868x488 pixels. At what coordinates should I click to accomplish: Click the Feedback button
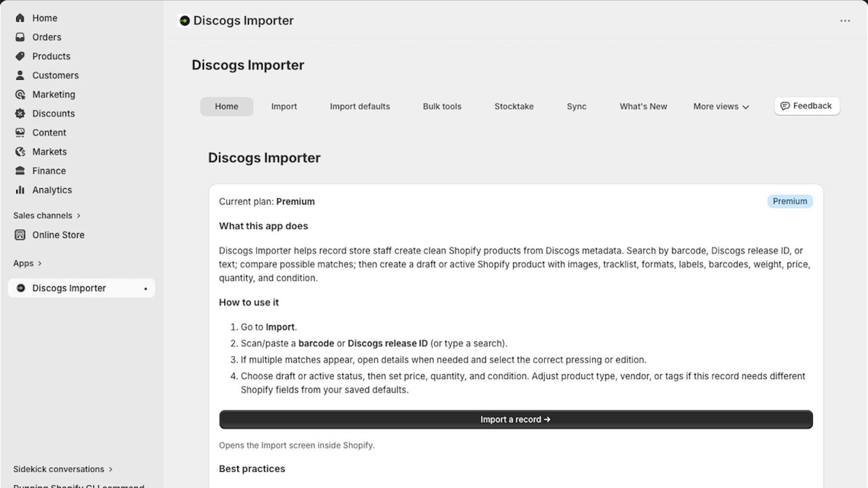pyautogui.click(x=807, y=106)
